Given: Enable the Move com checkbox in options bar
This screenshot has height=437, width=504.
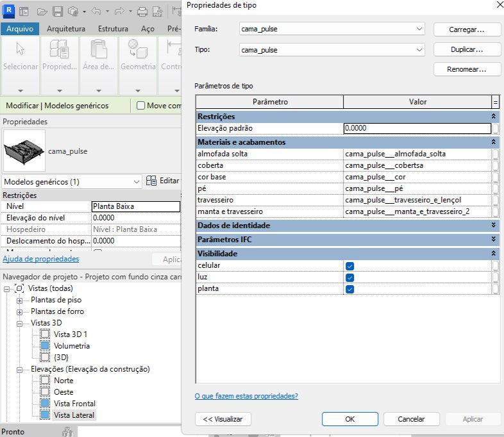Looking at the screenshot, I should click(141, 106).
